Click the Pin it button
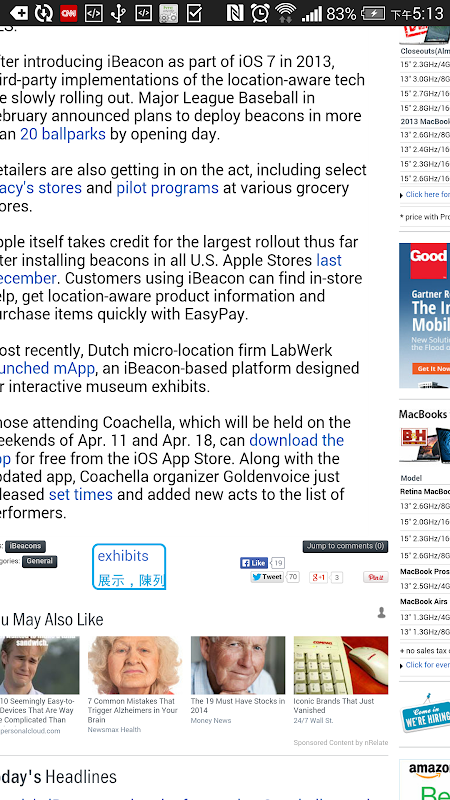 point(376,578)
